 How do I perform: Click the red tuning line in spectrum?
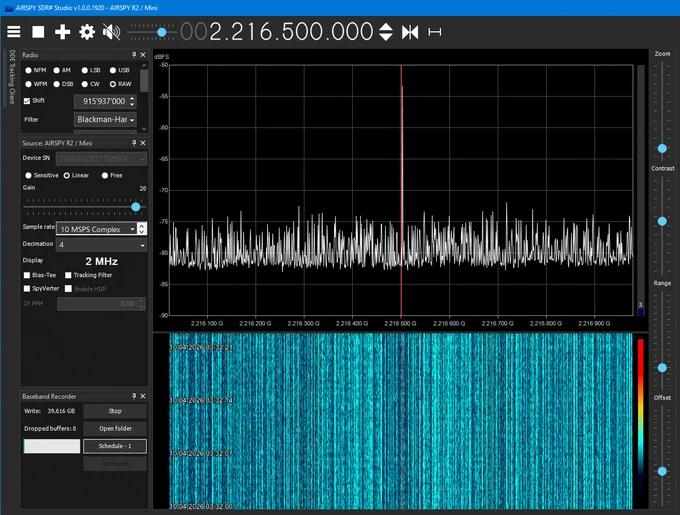coord(401,191)
